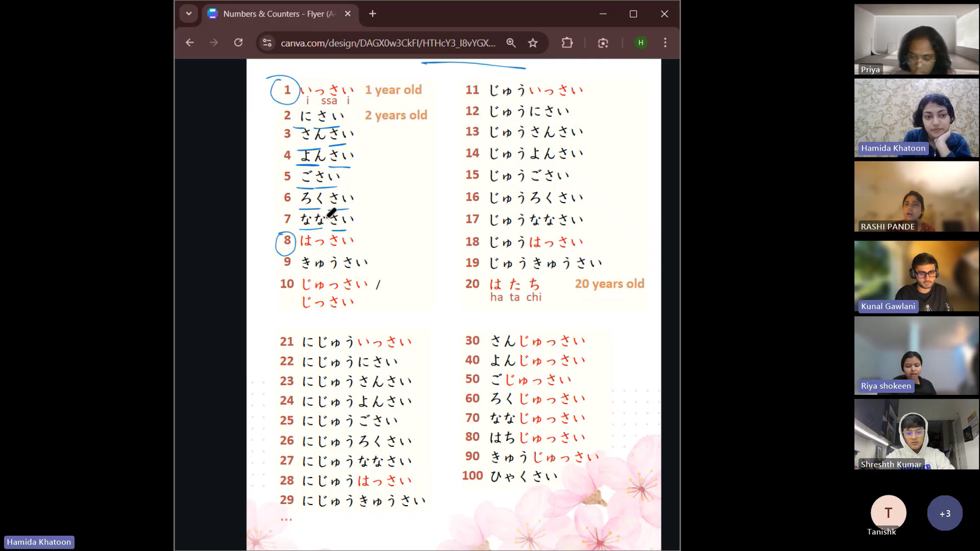This screenshot has height=551, width=980.
Task: Click Tanishk's T avatar
Action: (x=888, y=512)
